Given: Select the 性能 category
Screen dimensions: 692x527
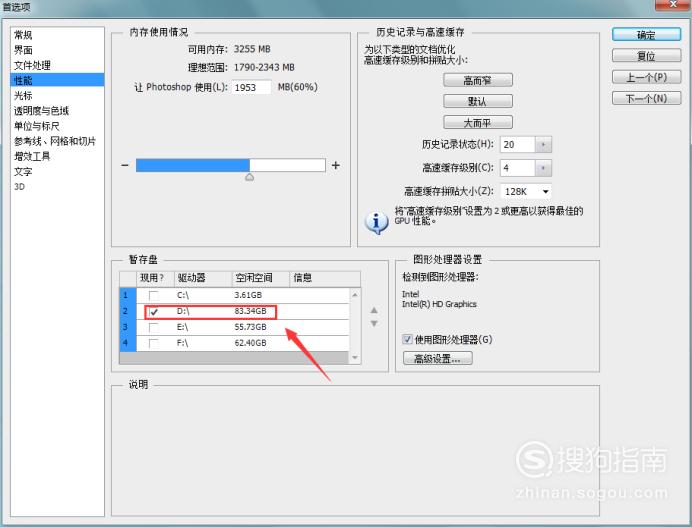Looking at the screenshot, I should tap(57, 80).
